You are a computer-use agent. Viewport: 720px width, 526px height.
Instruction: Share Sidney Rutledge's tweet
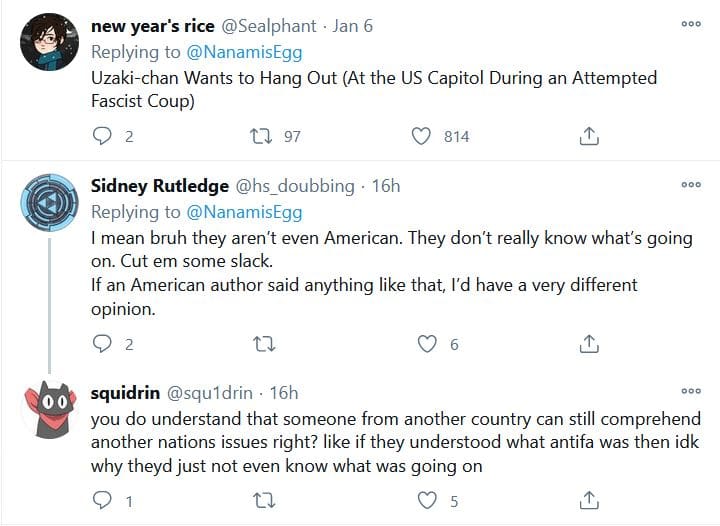(590, 344)
